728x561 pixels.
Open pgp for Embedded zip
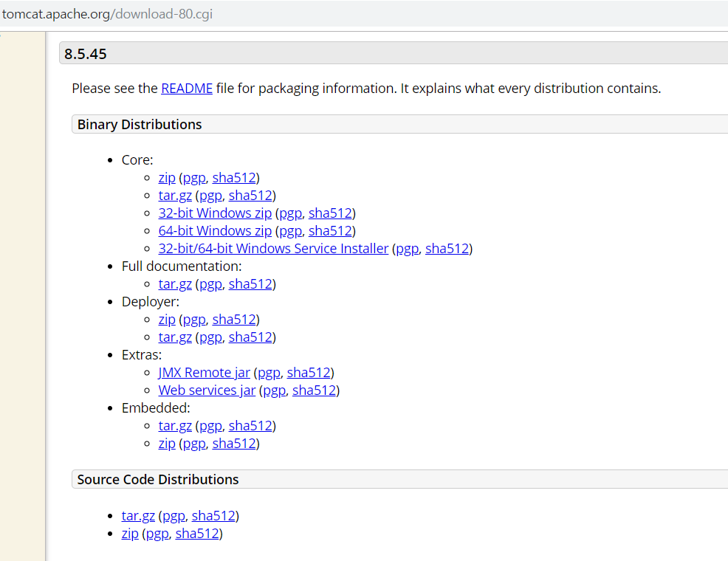194,444
